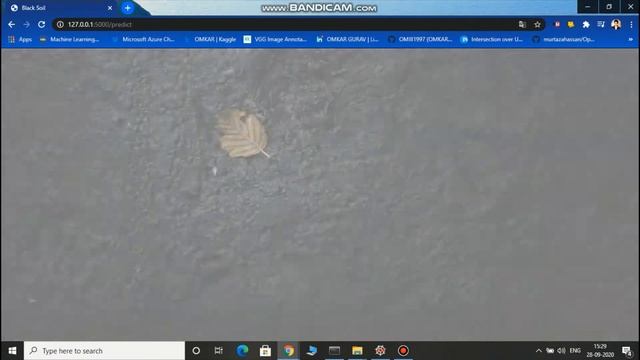640x360 pixels.
Task: Select the Black Soil tab
Action: tap(61, 8)
